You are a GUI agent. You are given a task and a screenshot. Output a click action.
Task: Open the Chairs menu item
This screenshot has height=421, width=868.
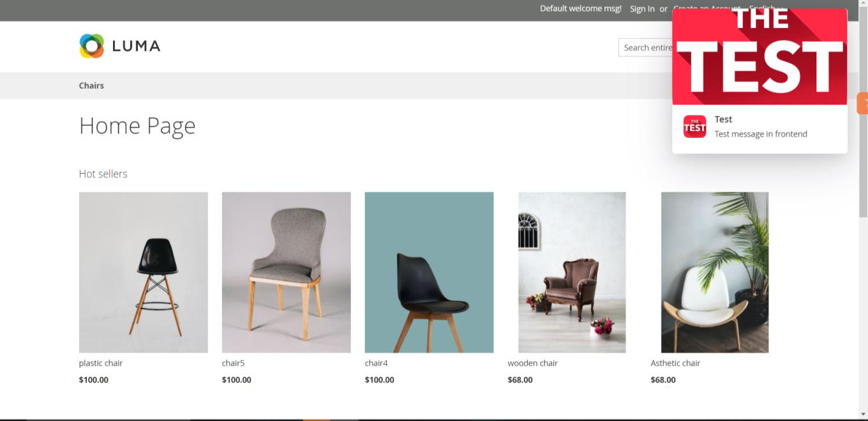click(91, 86)
